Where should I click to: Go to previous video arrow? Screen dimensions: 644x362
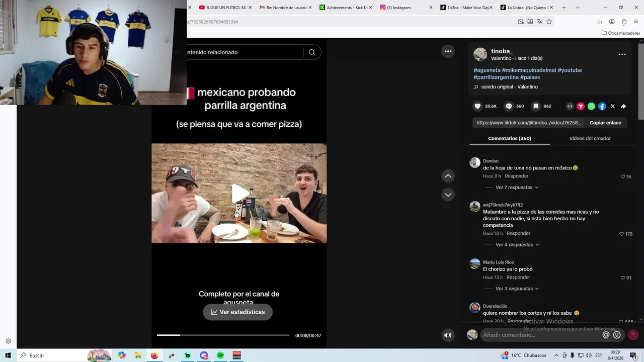pyautogui.click(x=448, y=176)
